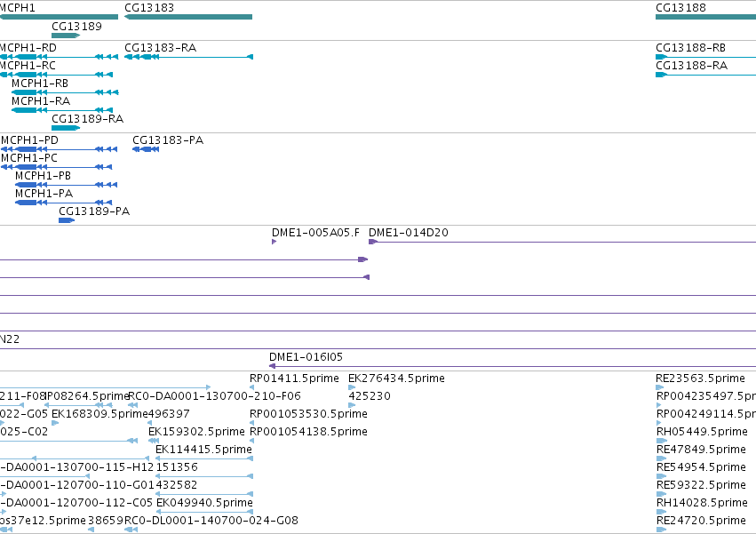Select EST RE23563.5prime
Viewport: 756px width, 534px height.
700,379
